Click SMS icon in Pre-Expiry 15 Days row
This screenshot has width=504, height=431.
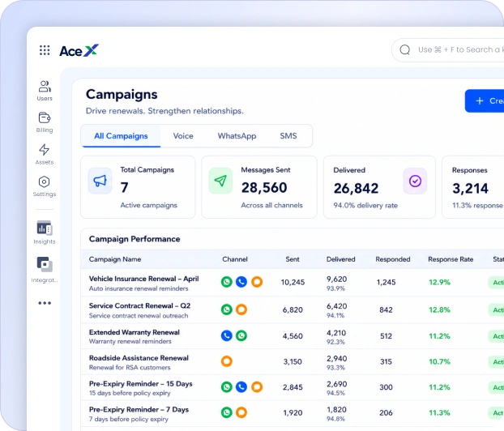pyautogui.click(x=257, y=387)
